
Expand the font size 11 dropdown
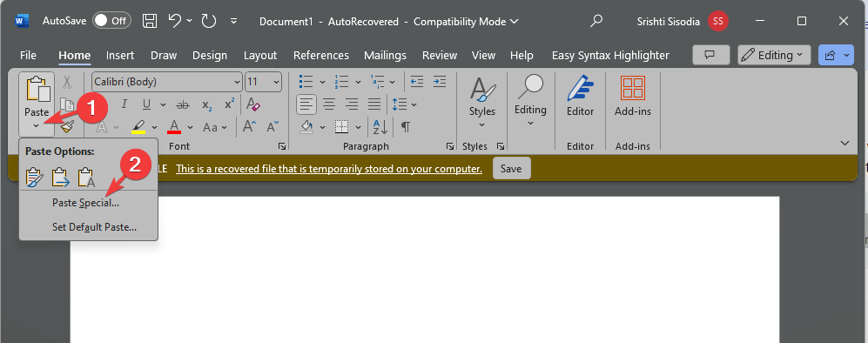coord(276,82)
